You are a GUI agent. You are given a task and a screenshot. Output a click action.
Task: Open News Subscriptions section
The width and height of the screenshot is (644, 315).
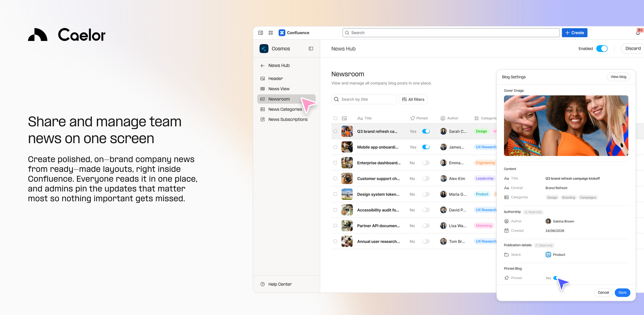coord(286,119)
